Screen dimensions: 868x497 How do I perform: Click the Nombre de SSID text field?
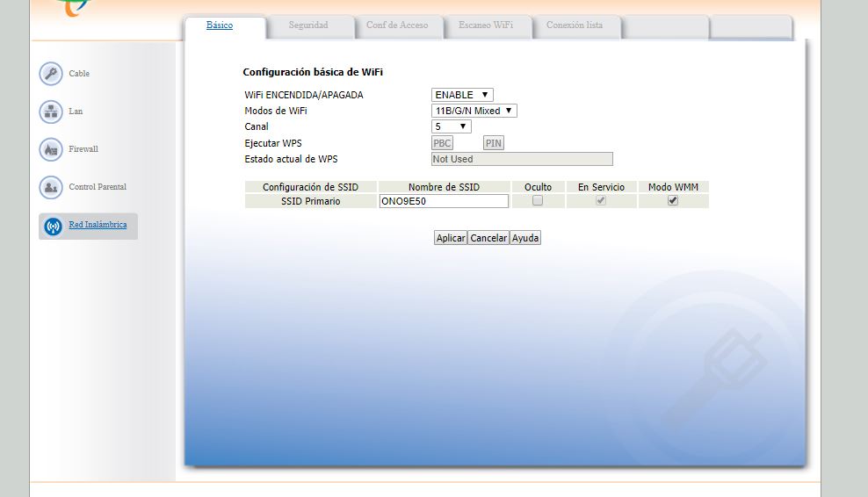(x=444, y=201)
